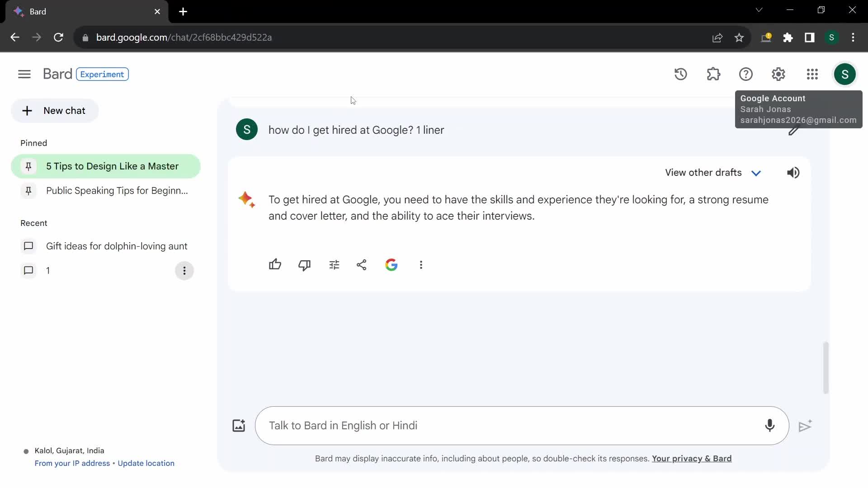Click the thumbs up icon to like
The image size is (868, 488).
[x=275, y=264]
